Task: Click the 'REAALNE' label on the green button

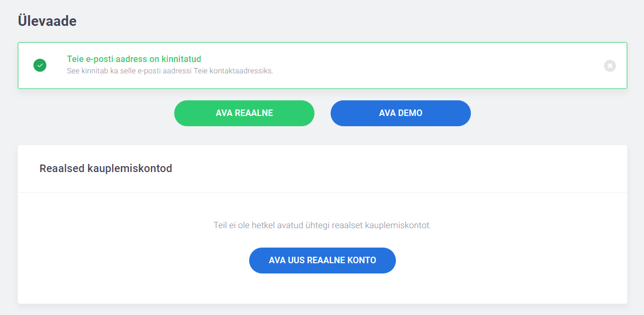Action: (x=254, y=113)
